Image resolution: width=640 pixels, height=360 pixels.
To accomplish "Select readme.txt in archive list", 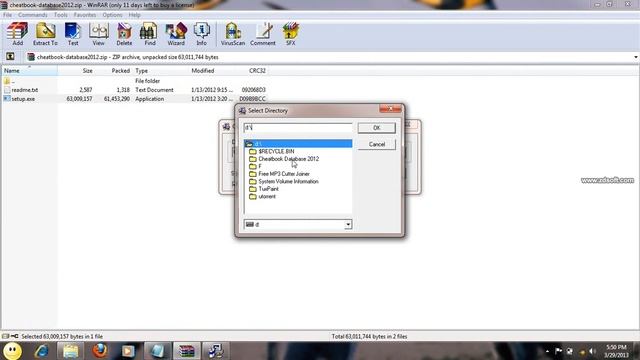I will tap(24, 90).
